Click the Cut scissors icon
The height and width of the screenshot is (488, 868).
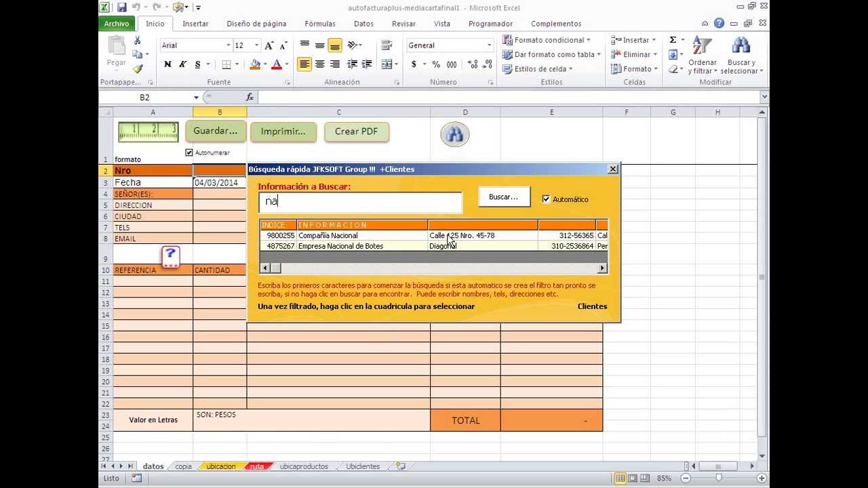[138, 41]
